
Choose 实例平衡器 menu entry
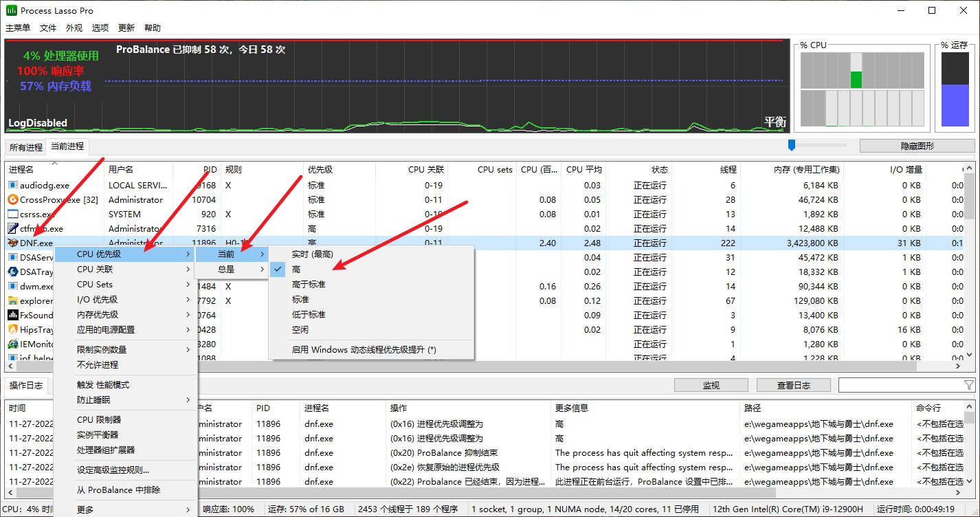126,435
